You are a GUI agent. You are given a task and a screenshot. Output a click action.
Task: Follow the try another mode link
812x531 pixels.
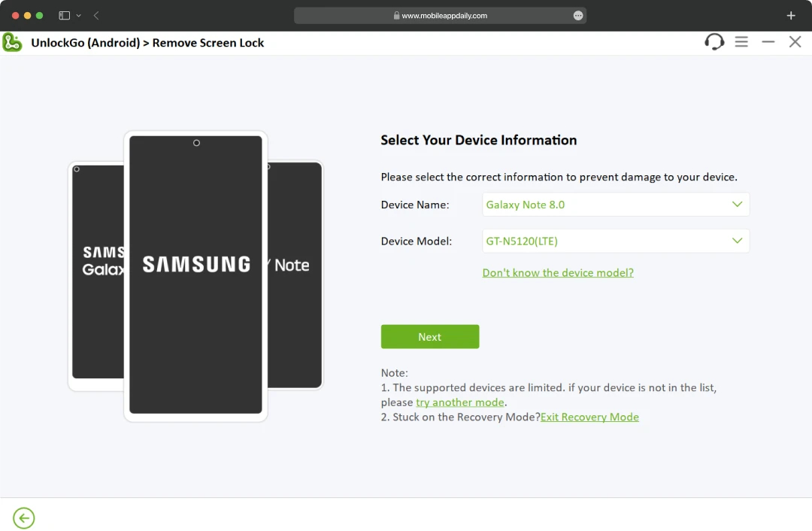click(x=460, y=402)
